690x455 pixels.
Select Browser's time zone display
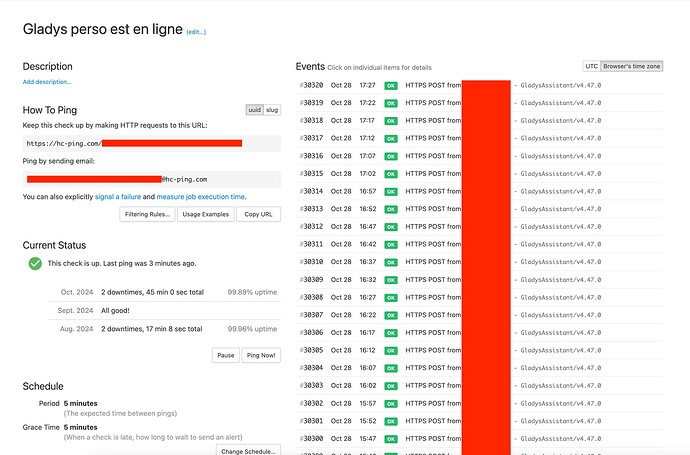[632, 66]
